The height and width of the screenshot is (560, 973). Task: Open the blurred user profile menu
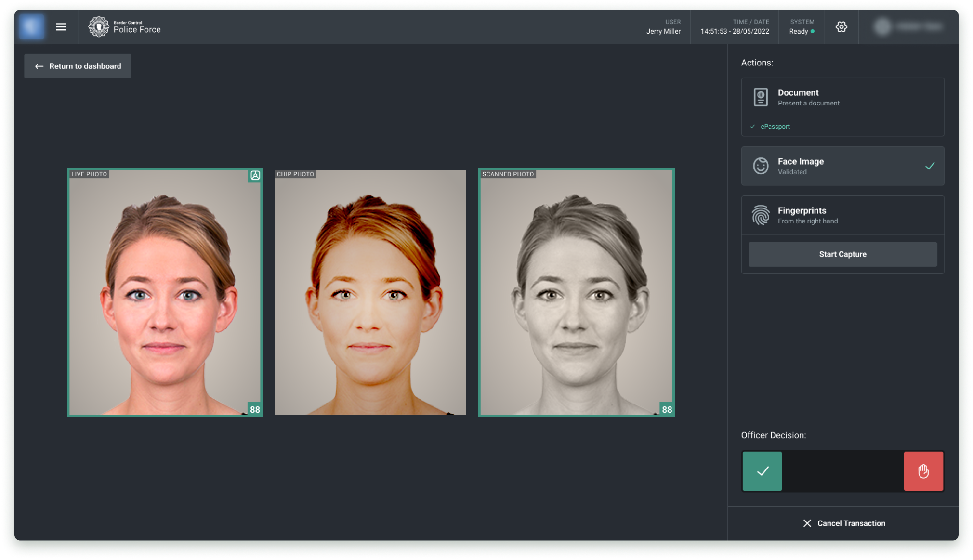click(908, 27)
